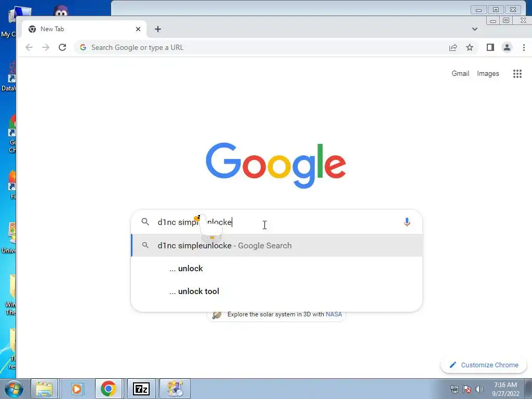Switch to Chrome in the taskbar
Image resolution: width=532 pixels, height=399 pixels.
click(x=108, y=389)
